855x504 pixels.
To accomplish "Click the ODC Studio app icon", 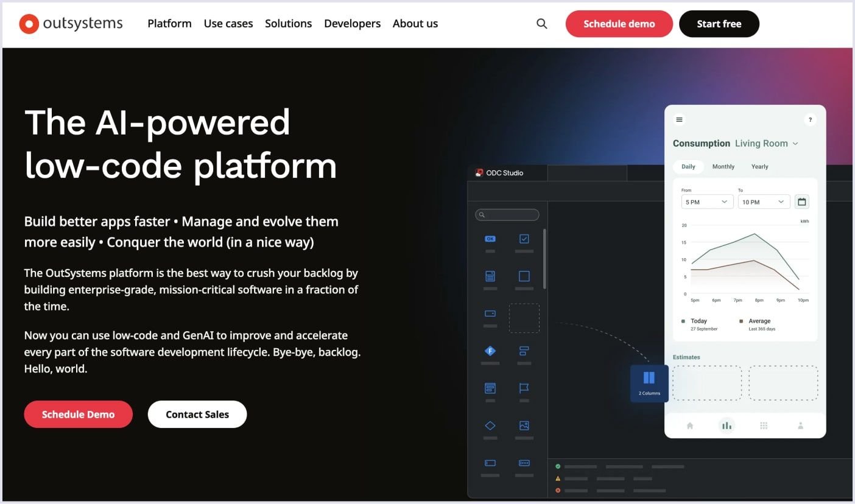I will point(480,173).
